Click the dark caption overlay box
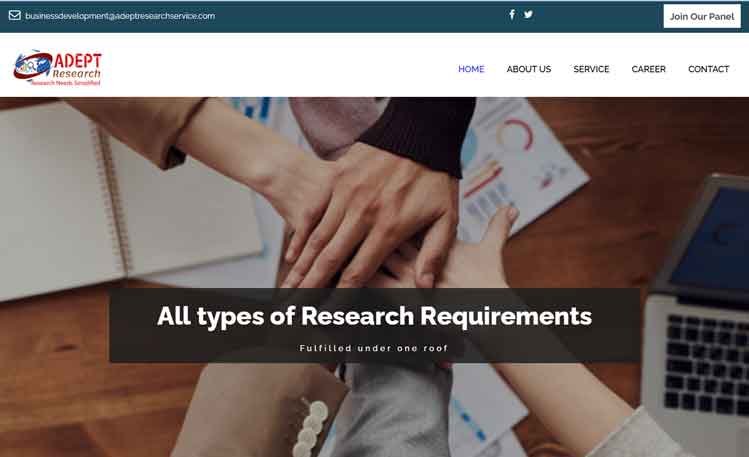Image resolution: width=749 pixels, height=457 pixels. (x=374, y=325)
